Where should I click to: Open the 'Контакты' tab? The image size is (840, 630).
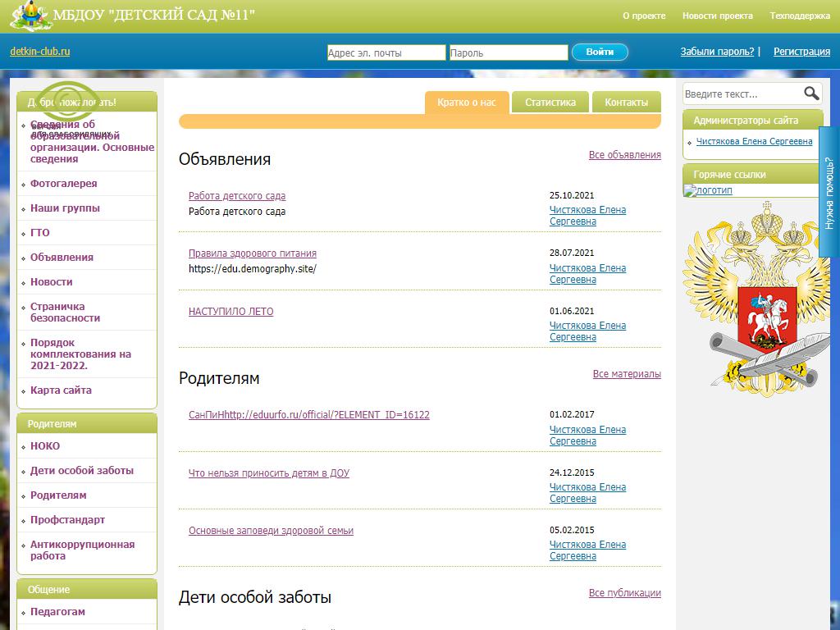pos(626,103)
